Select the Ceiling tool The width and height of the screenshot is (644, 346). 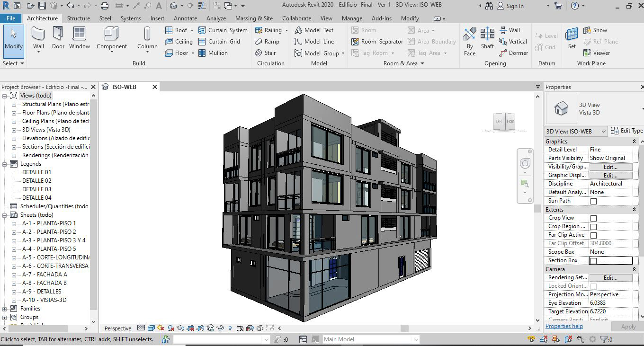[x=179, y=42]
